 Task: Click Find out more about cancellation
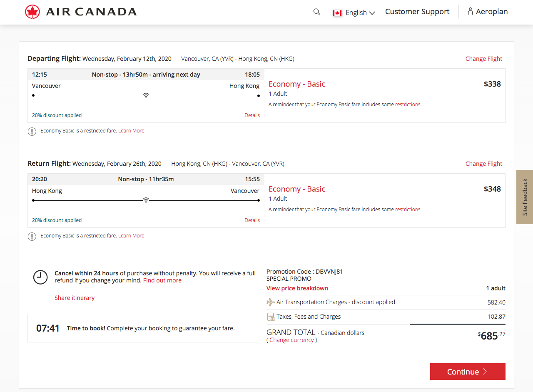[x=162, y=280]
